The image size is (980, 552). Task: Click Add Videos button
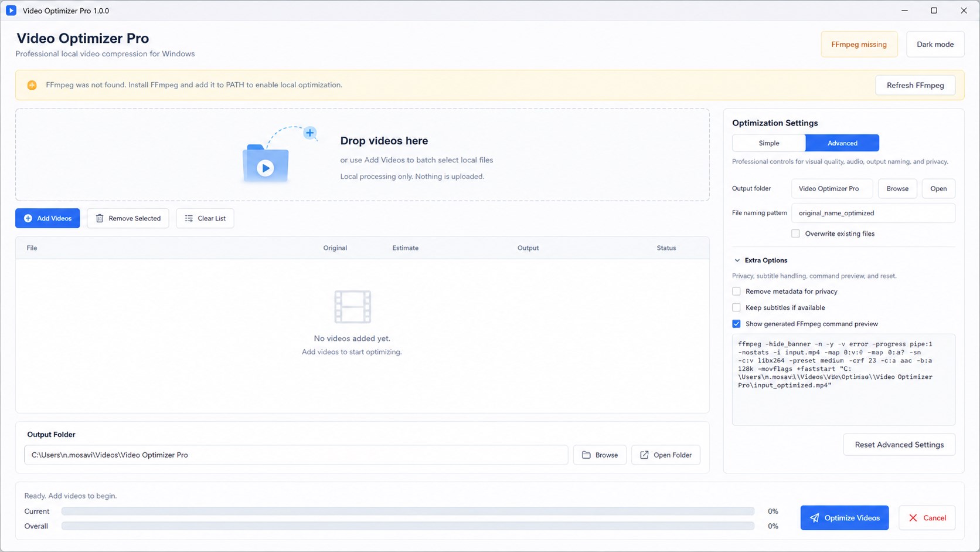coord(47,218)
